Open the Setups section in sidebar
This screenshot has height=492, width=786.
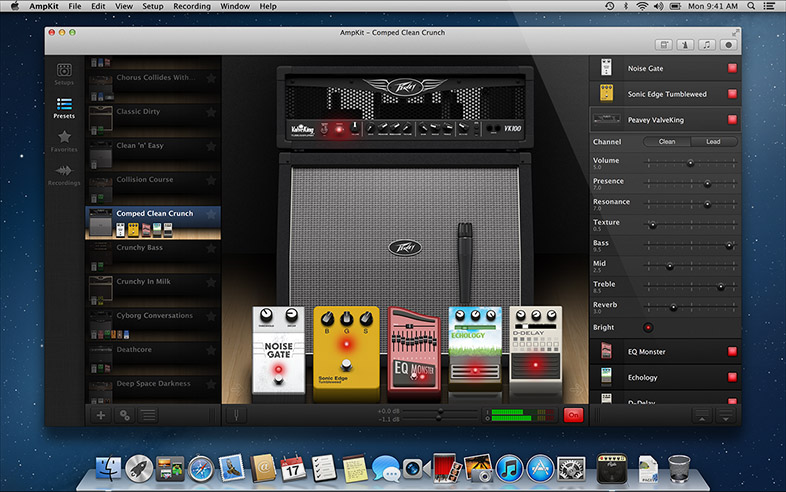click(64, 74)
